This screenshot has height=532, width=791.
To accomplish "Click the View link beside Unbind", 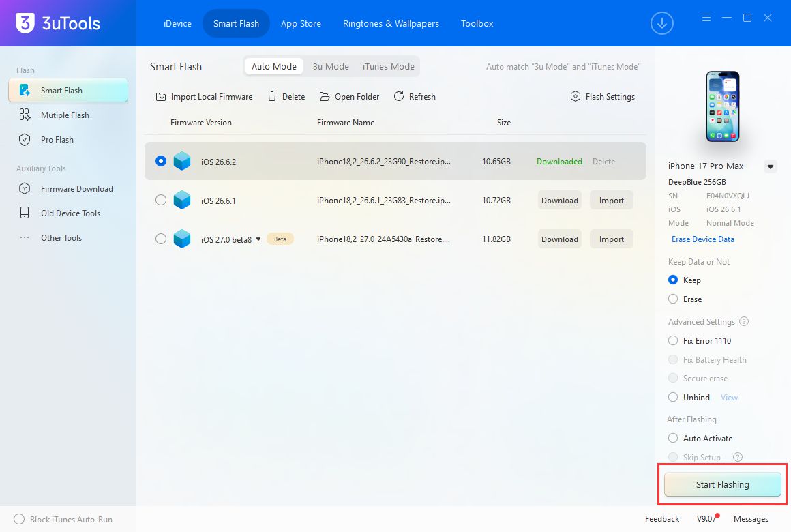I will 729,398.
